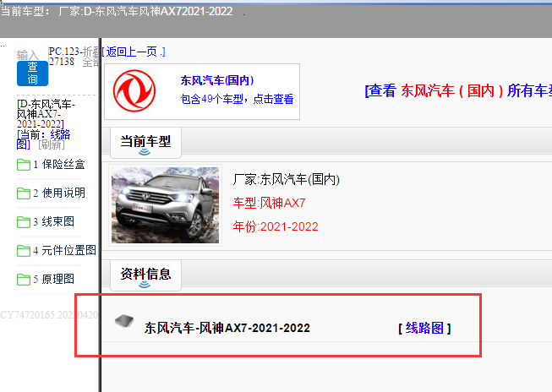The height and width of the screenshot is (392, 552).
Task: Click the 车型:风神AX7 red text
Action: click(270, 203)
